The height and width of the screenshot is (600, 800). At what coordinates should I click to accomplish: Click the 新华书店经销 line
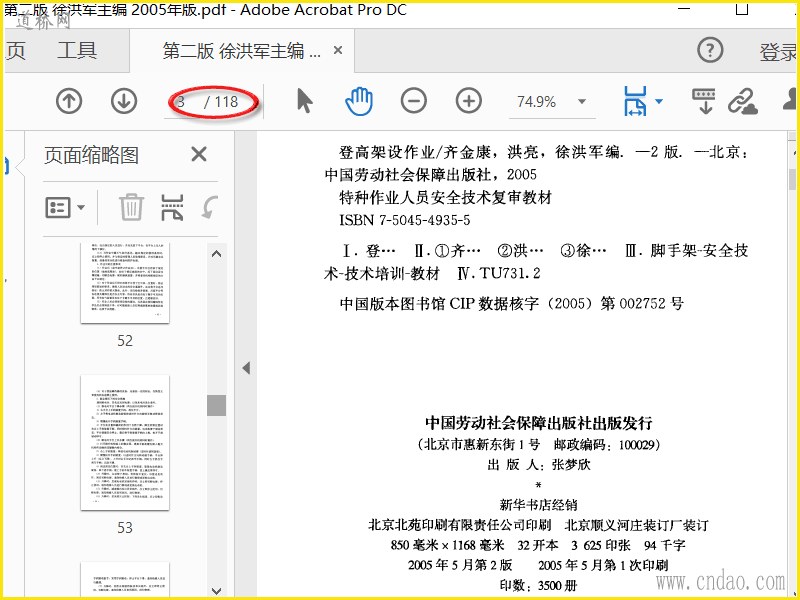(x=538, y=505)
